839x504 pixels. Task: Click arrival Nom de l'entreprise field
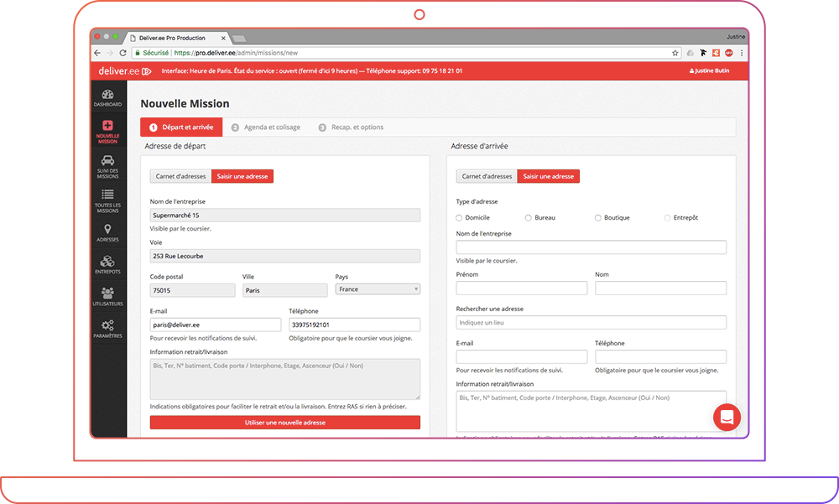(x=591, y=247)
